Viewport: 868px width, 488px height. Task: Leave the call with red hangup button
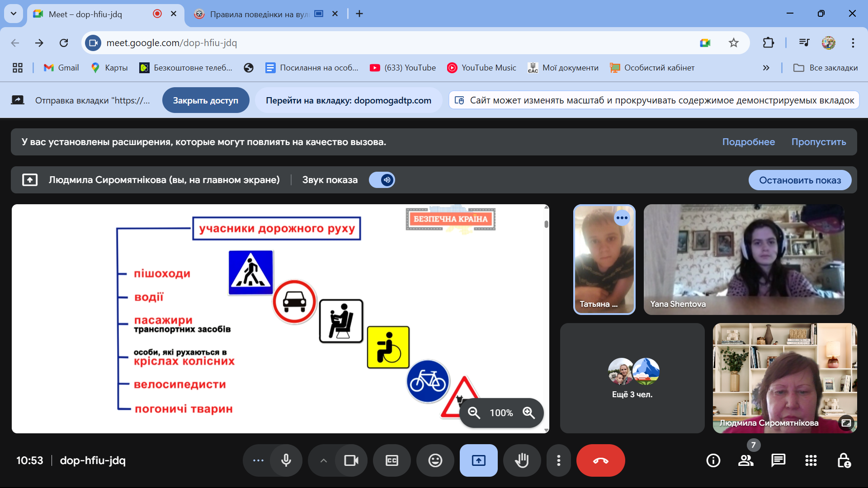(x=601, y=460)
